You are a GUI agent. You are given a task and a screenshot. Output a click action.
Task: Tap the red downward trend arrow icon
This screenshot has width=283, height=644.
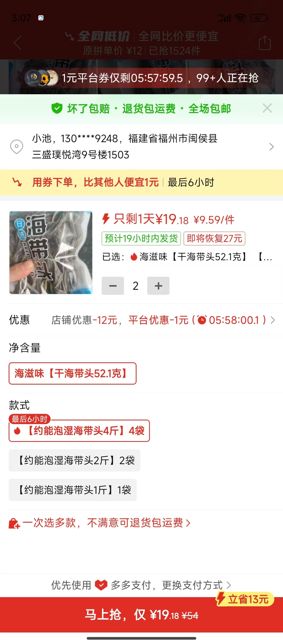point(17,182)
